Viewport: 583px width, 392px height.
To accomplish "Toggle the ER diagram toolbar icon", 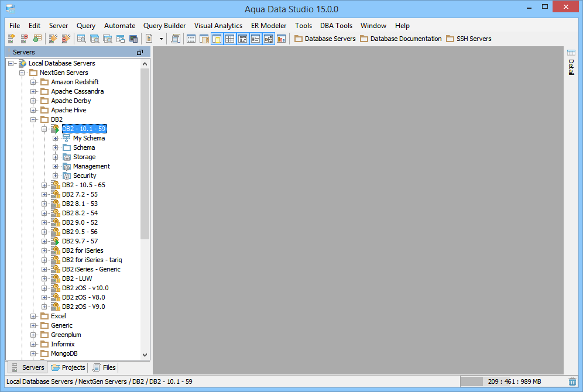I will point(269,39).
